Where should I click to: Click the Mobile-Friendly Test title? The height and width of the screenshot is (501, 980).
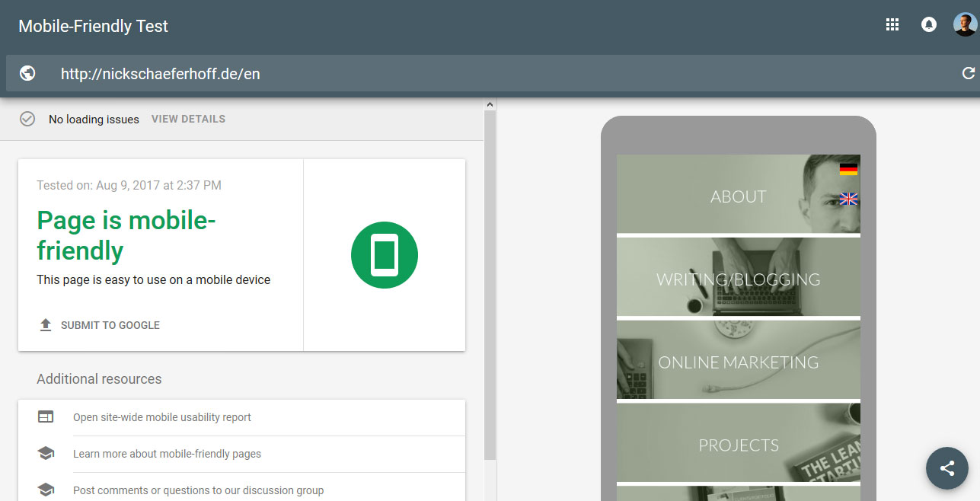pos(93,26)
